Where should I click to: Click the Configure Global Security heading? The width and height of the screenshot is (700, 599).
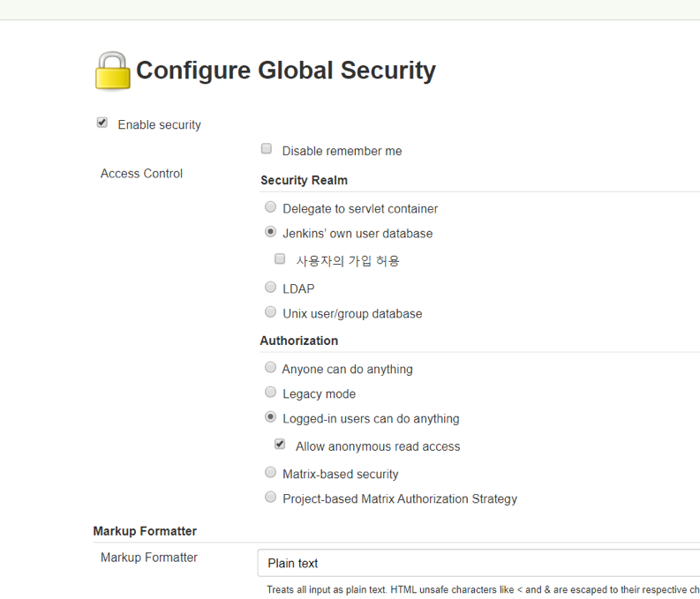286,71
